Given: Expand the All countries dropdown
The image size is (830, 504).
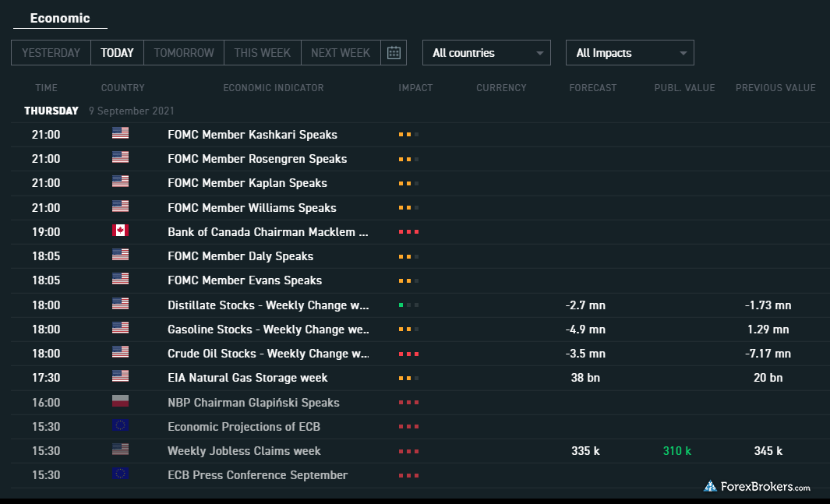Looking at the screenshot, I should (486, 53).
